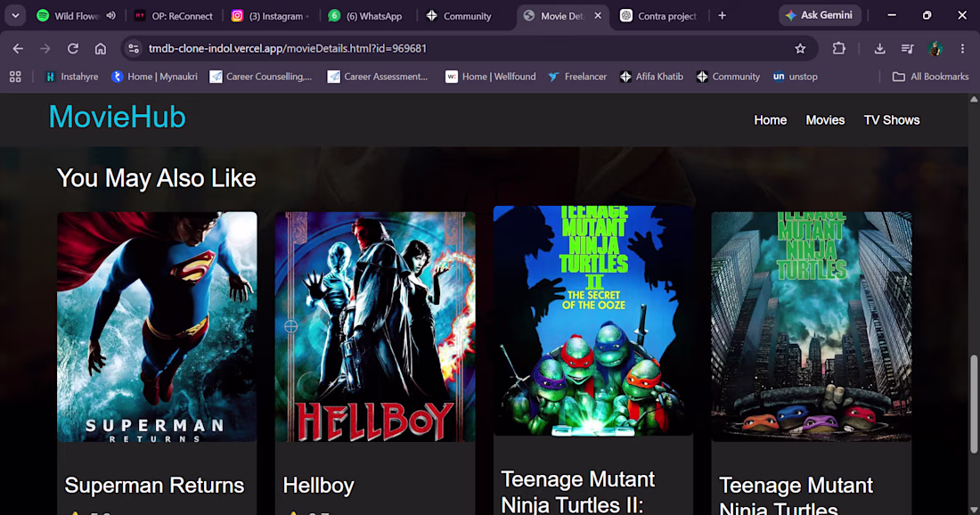Open TV Shows in MovieHub navigation

coord(891,120)
